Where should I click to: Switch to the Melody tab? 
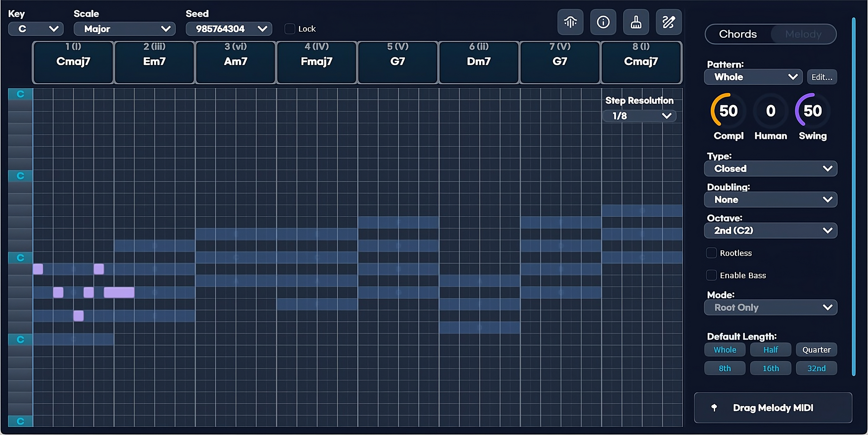(x=803, y=34)
